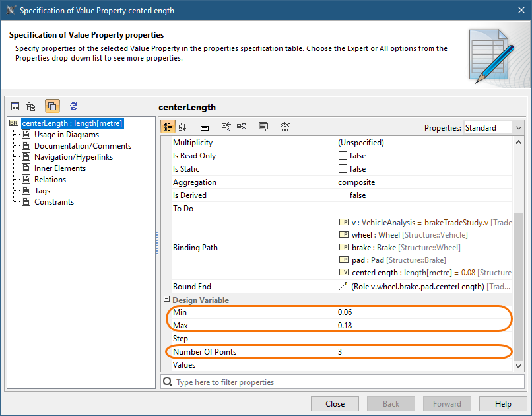Click the refresh arrows icon above tree
The image size is (532, 416).
(x=73, y=106)
